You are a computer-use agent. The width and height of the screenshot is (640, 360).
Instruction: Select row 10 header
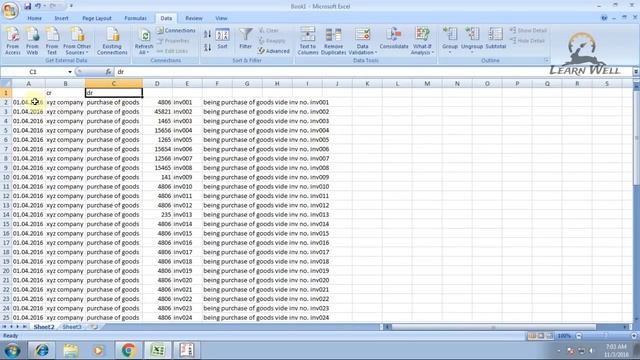[6, 177]
